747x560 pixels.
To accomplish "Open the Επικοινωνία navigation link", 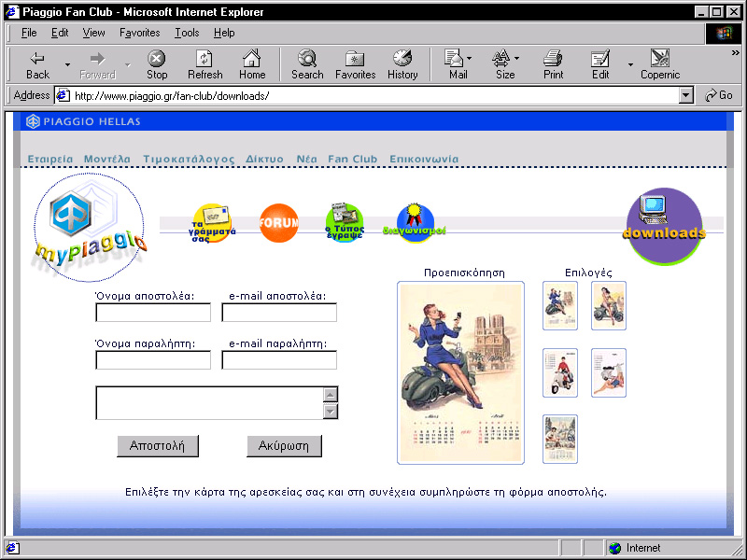I will [424, 159].
